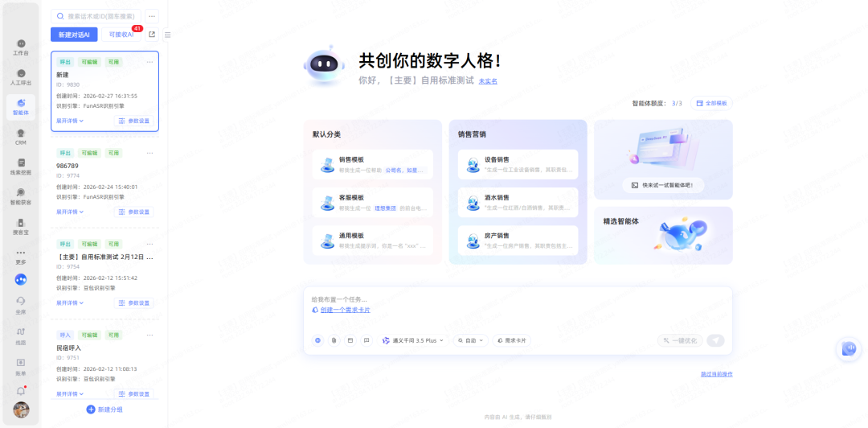
Task: Open 参数设置 for the 新建 agent
Action: 134,121
